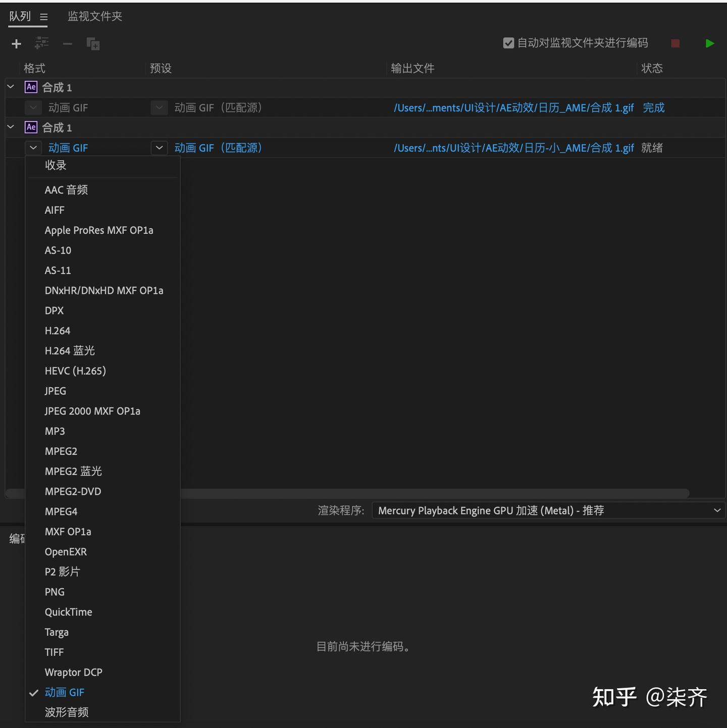The width and height of the screenshot is (727, 728).
Task: Choose DNxHR/DNxHD MXF OP1a format
Action: click(103, 291)
